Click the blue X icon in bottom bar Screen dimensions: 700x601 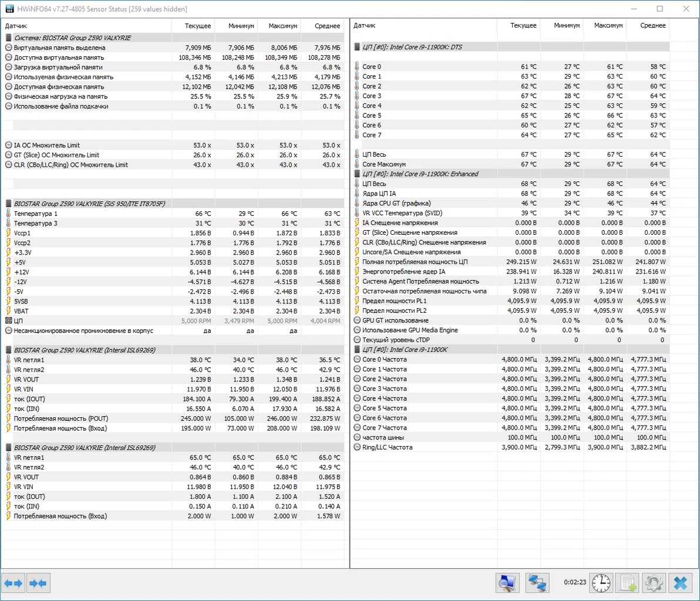point(680,583)
